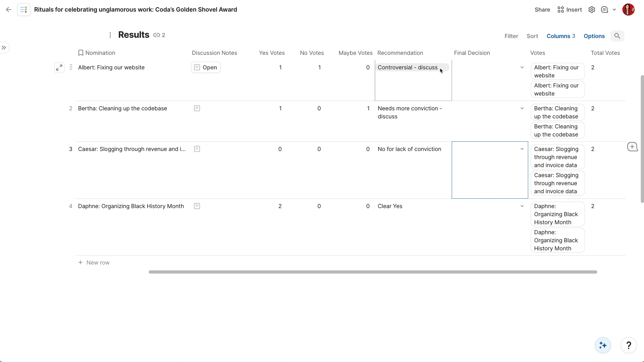Click the back arrow icon
Image resolution: width=644 pixels, height=362 pixels.
(x=9, y=10)
